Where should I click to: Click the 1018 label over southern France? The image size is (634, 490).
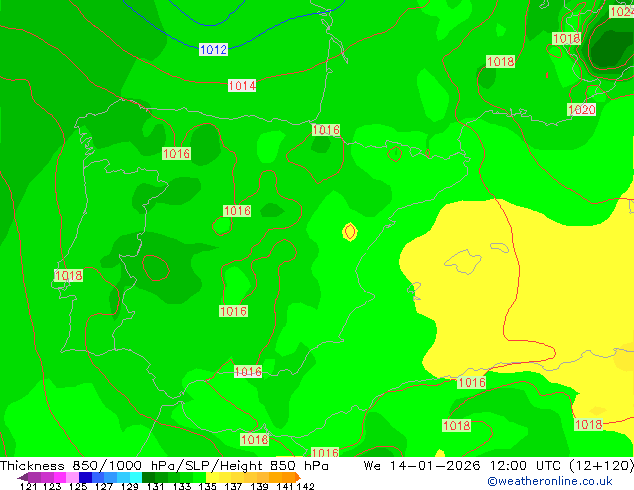[x=501, y=61]
